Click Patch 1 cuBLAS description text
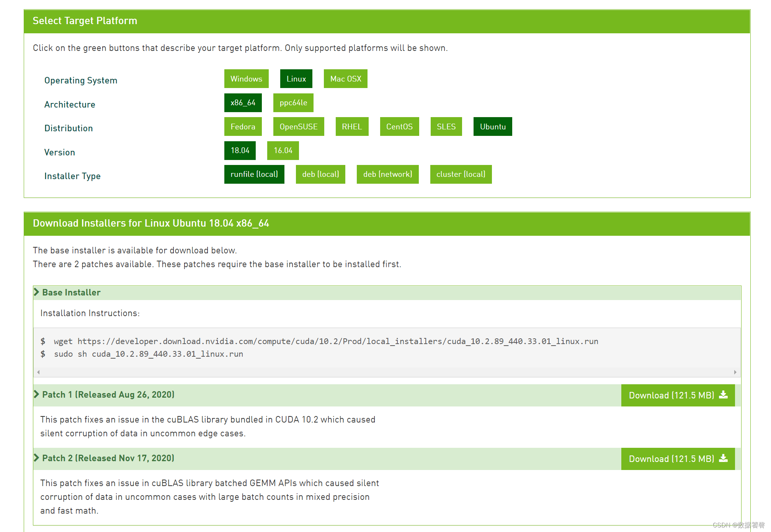Image resolution: width=771 pixels, height=532 pixels. (208, 426)
